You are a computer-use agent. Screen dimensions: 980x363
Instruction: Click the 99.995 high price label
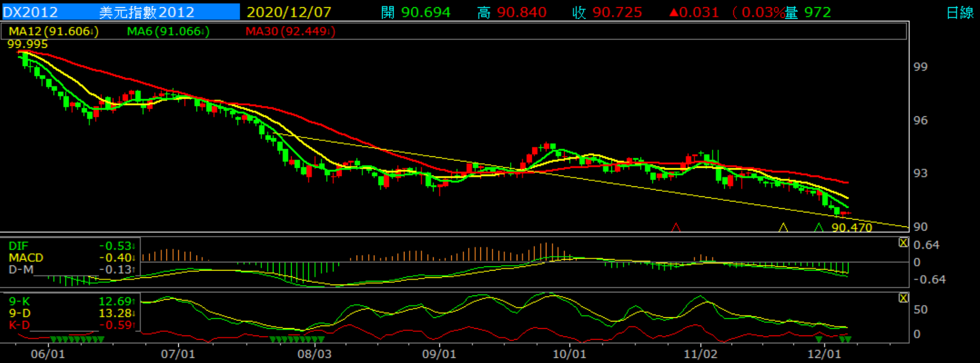pos(28,45)
